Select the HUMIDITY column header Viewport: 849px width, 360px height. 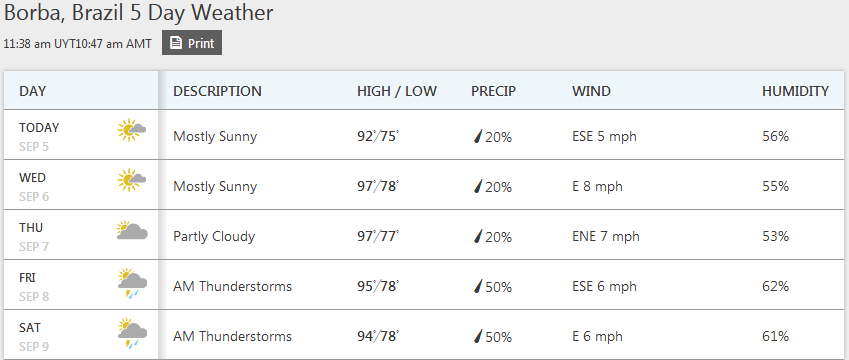pyautogui.click(x=795, y=91)
